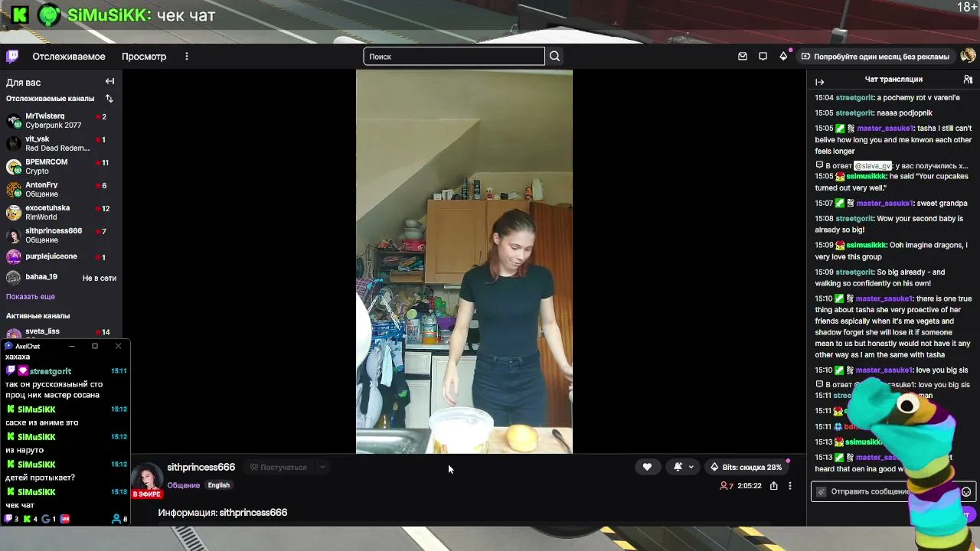
Task: Click the Поиск search field
Action: (454, 57)
